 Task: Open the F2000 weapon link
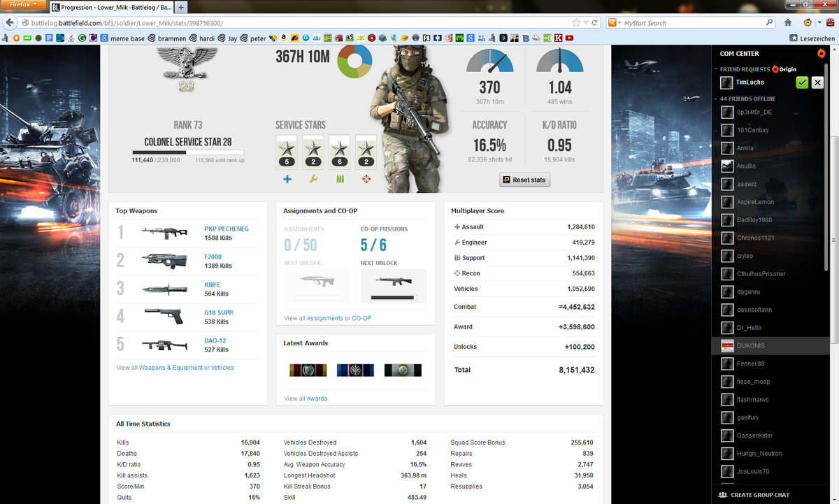click(213, 257)
